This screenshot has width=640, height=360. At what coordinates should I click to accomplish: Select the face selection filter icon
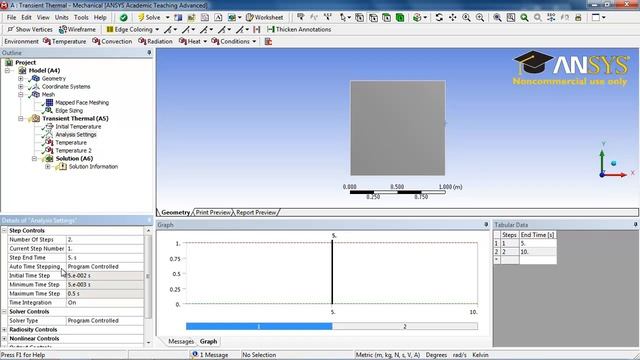[x=387, y=18]
